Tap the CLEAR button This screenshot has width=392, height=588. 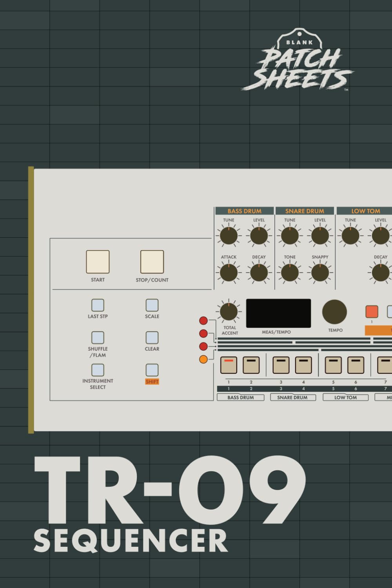click(152, 338)
